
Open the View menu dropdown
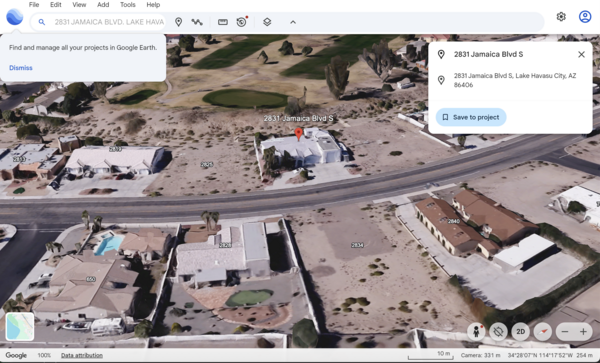pos(79,5)
